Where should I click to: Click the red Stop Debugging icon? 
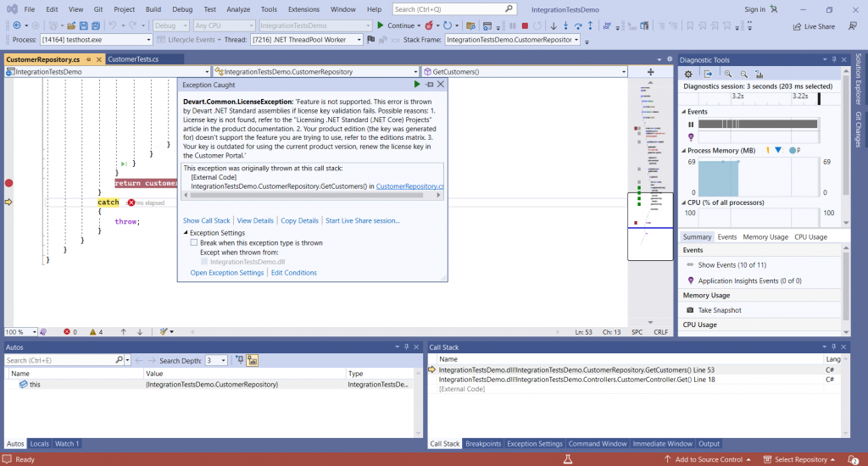525,25
